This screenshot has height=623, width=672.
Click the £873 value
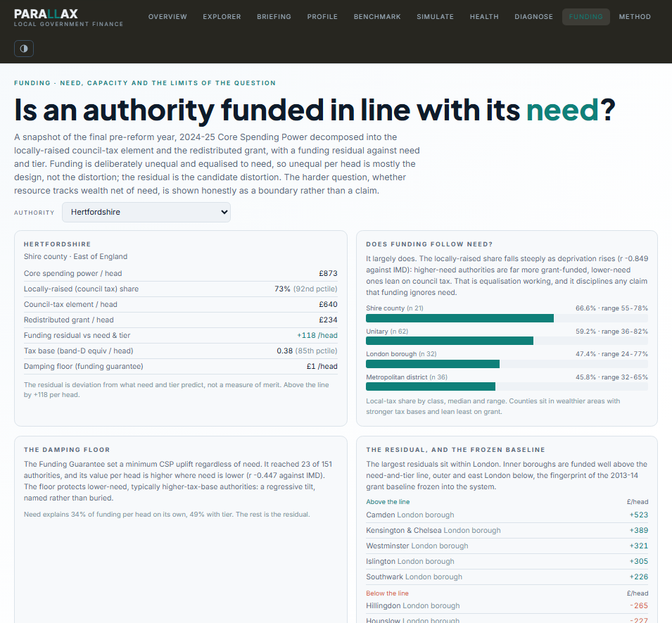328,274
